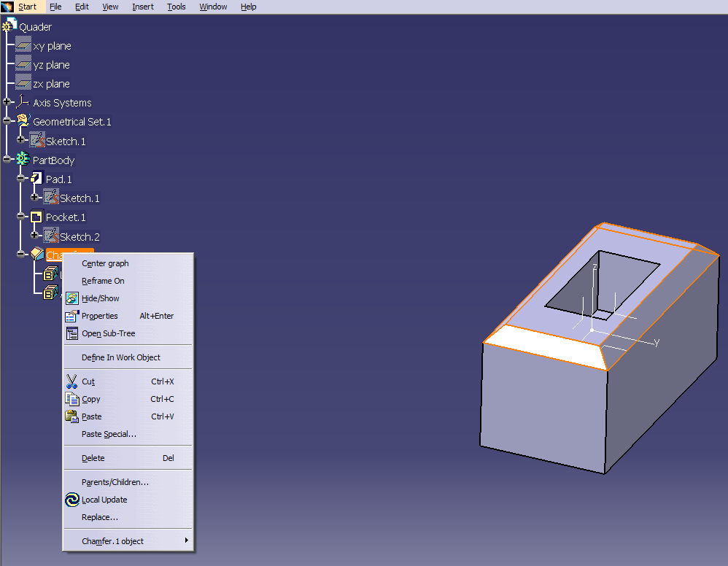Open the Chamfer.1 object submenu
Image resolution: width=728 pixels, height=566 pixels.
tap(112, 541)
